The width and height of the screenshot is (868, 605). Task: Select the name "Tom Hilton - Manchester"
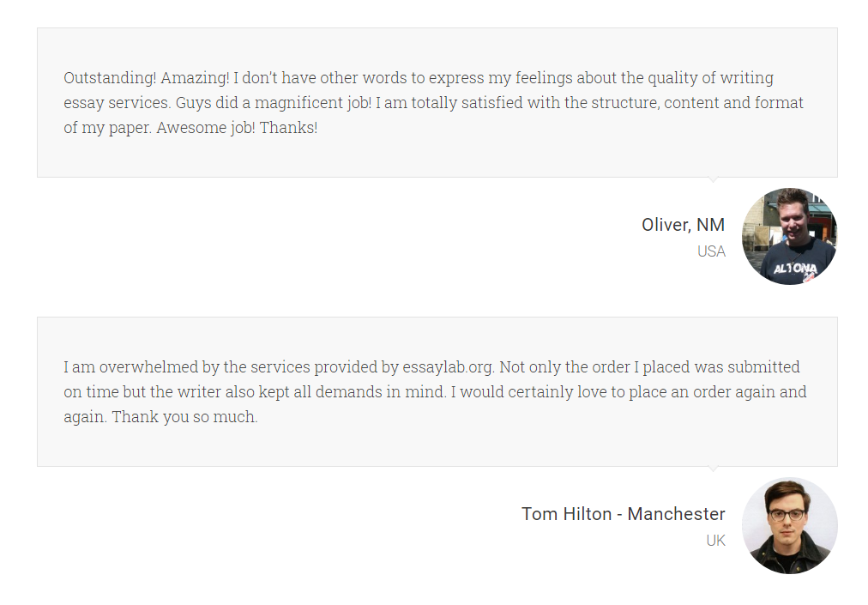pos(624,514)
